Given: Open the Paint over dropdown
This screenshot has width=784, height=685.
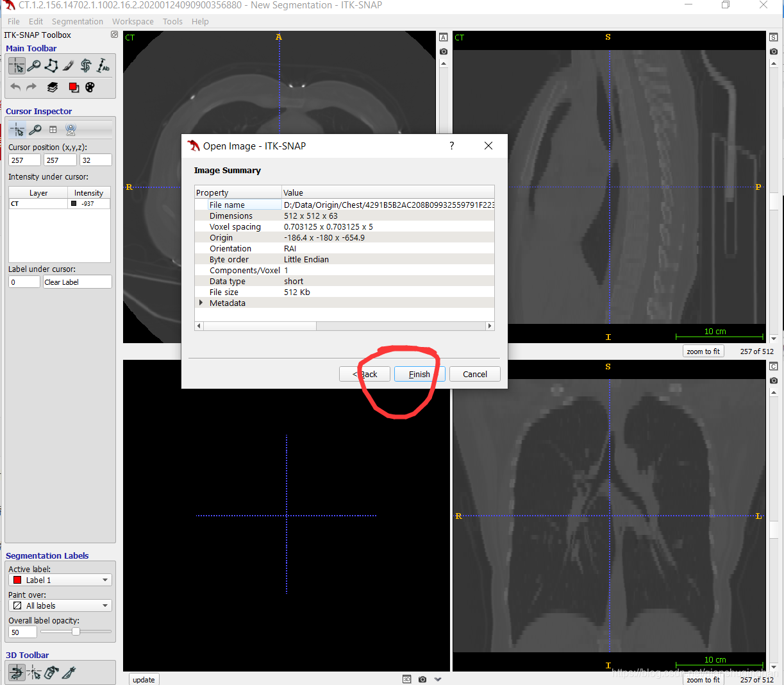Looking at the screenshot, I should [60, 605].
